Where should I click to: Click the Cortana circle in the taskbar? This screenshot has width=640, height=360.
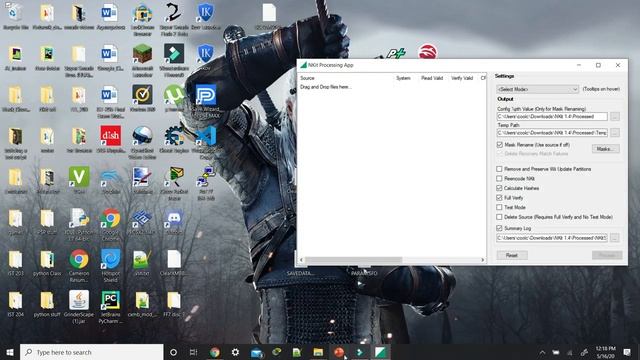173,352
